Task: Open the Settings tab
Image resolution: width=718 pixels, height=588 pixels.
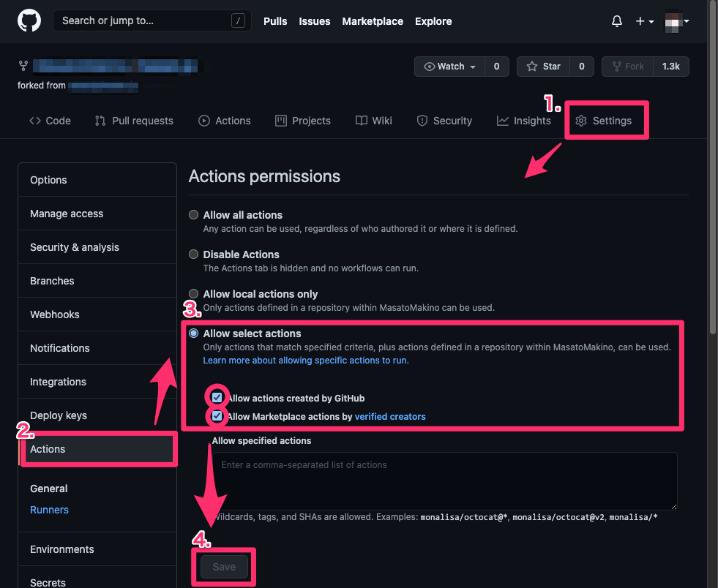Action: tap(604, 121)
